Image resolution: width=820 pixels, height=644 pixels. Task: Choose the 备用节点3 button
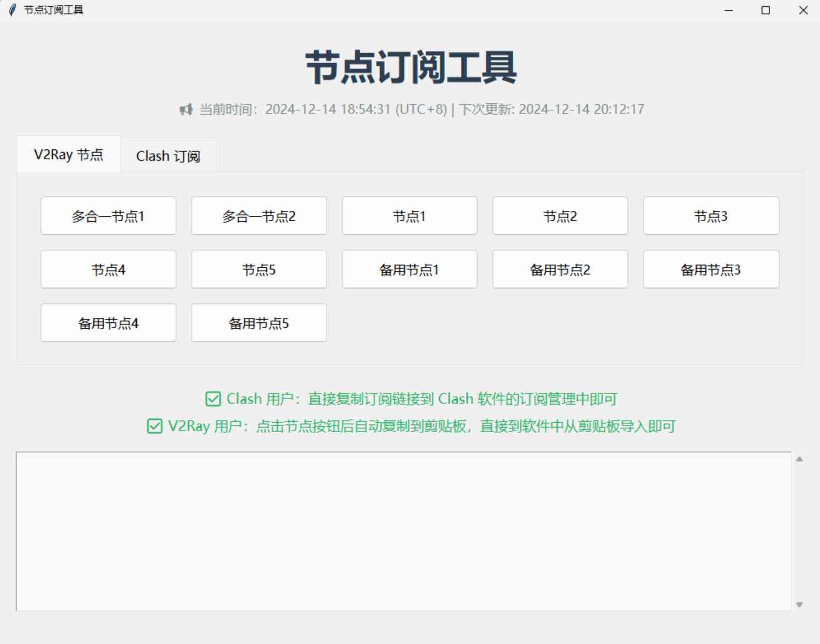711,269
